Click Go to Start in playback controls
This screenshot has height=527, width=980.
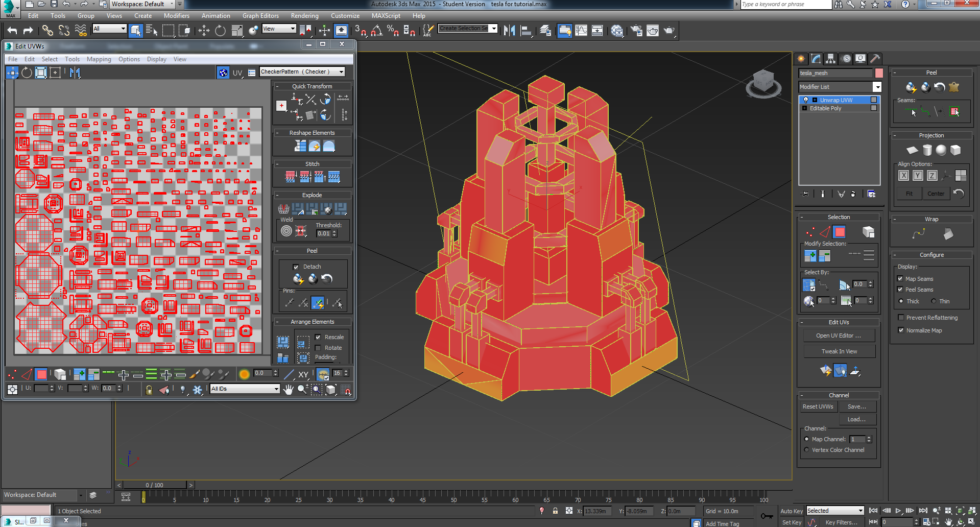click(x=873, y=511)
